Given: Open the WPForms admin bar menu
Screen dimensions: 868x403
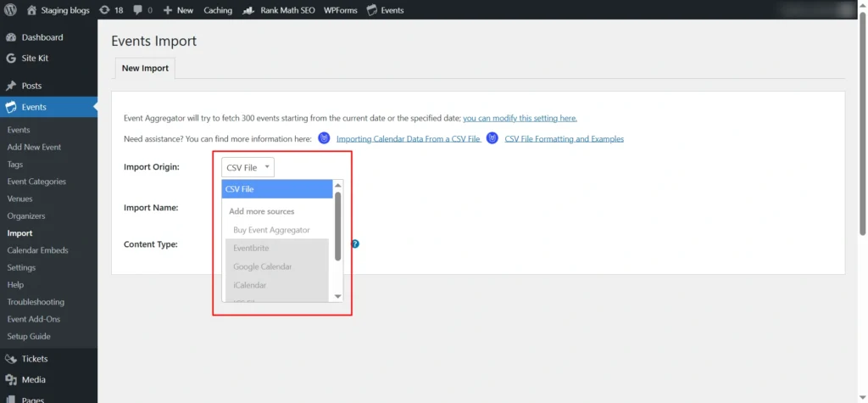Looking at the screenshot, I should pyautogui.click(x=341, y=10).
